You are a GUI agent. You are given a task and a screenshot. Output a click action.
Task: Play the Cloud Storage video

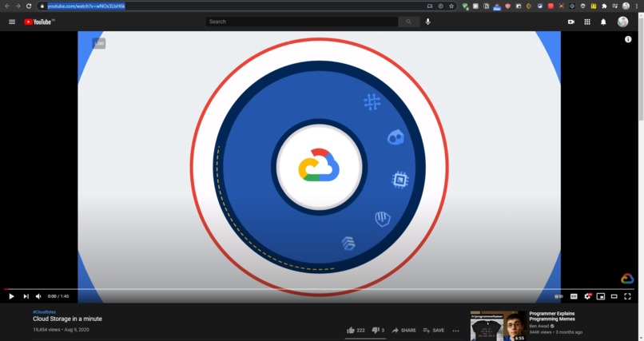click(11, 296)
